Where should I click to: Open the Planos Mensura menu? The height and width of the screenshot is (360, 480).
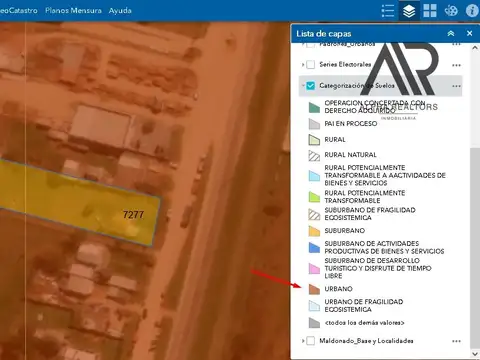[x=73, y=11]
